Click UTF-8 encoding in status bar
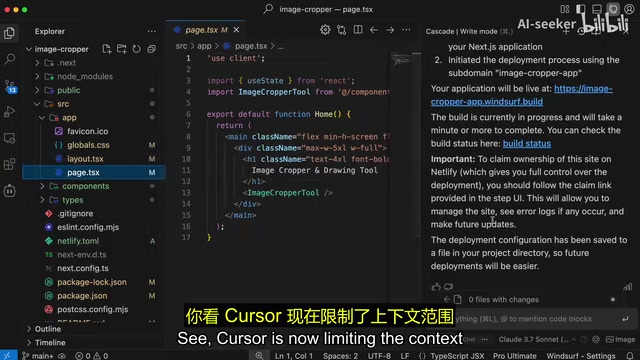The height and width of the screenshot is (360, 640). click(379, 356)
